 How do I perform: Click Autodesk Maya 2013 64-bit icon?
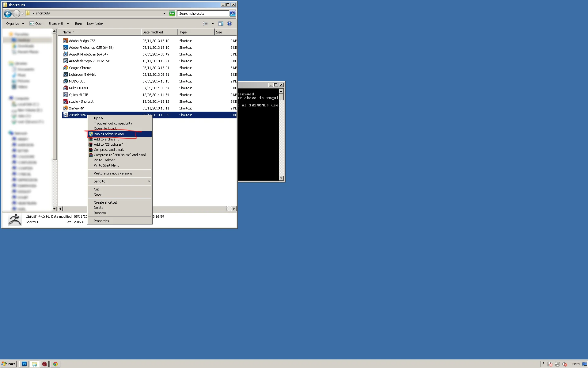pos(66,61)
